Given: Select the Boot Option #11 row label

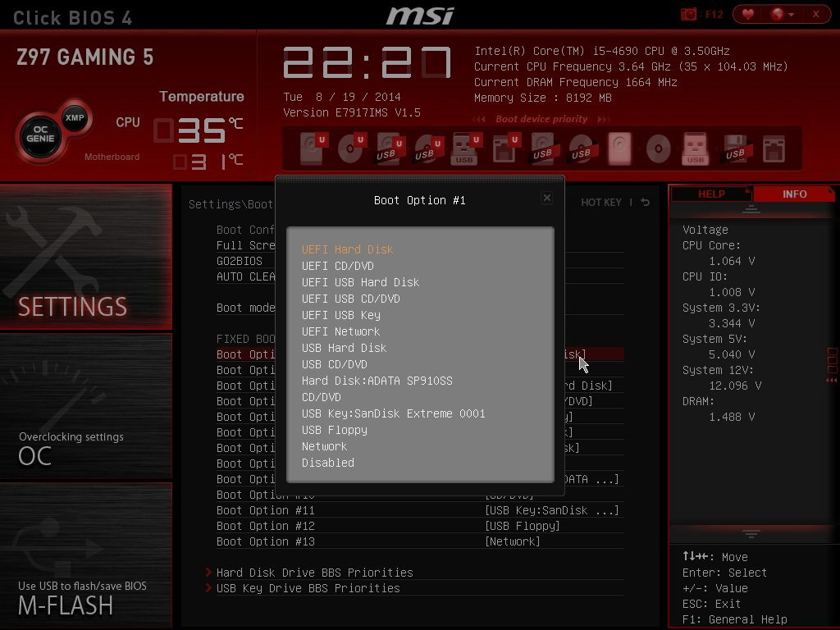Looking at the screenshot, I should (265, 510).
